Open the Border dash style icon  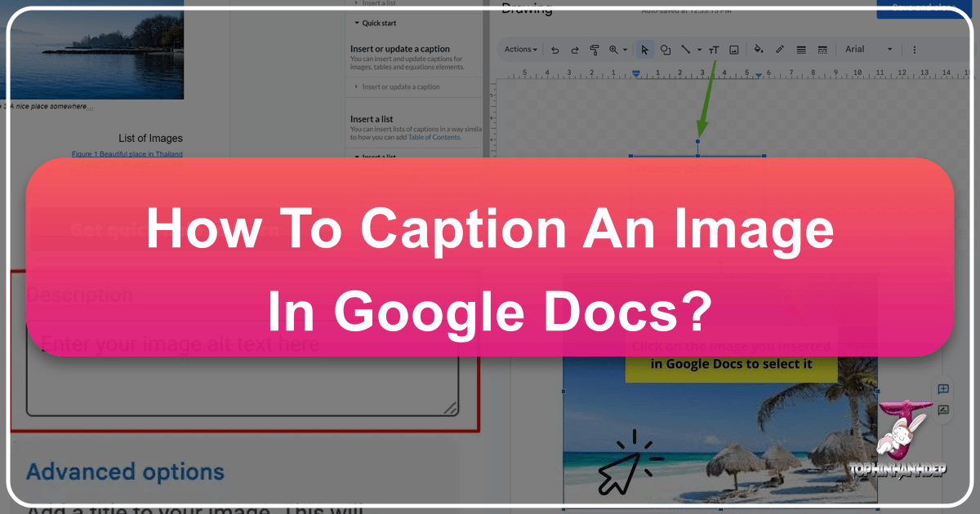(x=822, y=50)
